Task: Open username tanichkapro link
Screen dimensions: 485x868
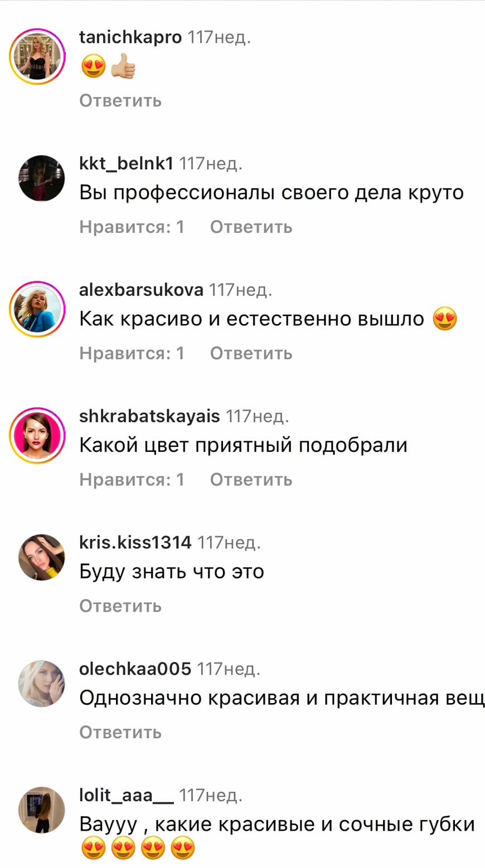Action: pyautogui.click(x=130, y=37)
